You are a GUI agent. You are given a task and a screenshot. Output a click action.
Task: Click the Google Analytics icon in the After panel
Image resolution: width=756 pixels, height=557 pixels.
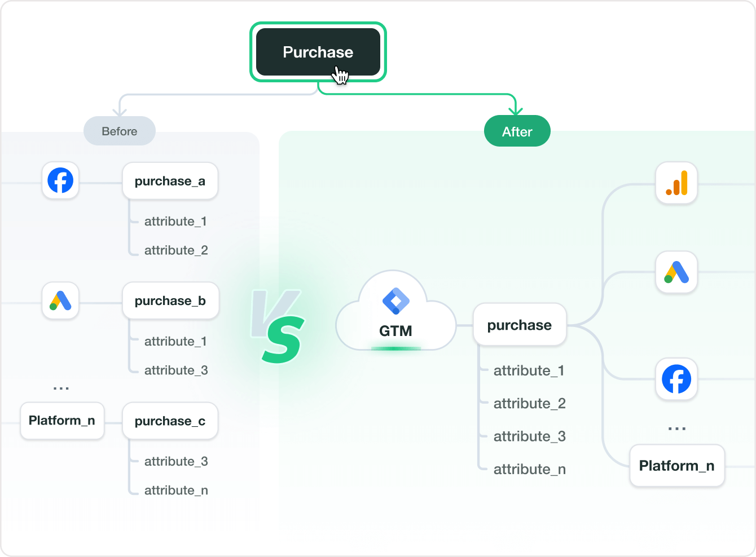(676, 183)
